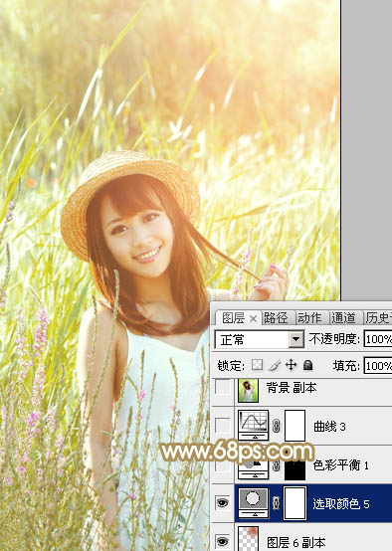Click the 曲线 3 curves adjustment icon
The width and height of the screenshot is (392, 551).
tap(253, 426)
